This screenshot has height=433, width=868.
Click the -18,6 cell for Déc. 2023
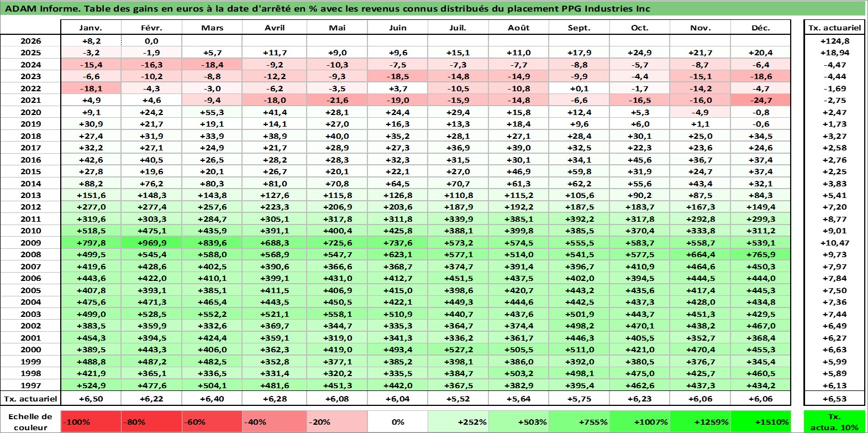pos(761,76)
